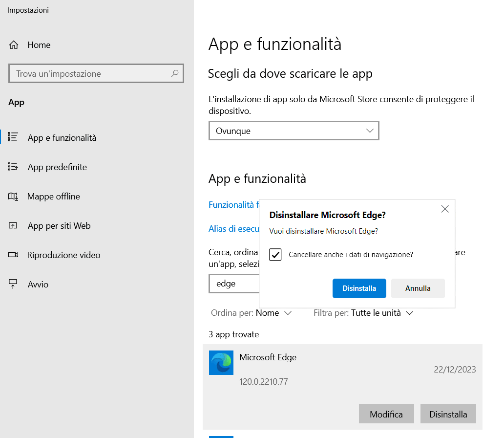
Task: Click the App predefinite sidebar icon
Action: tap(13, 166)
